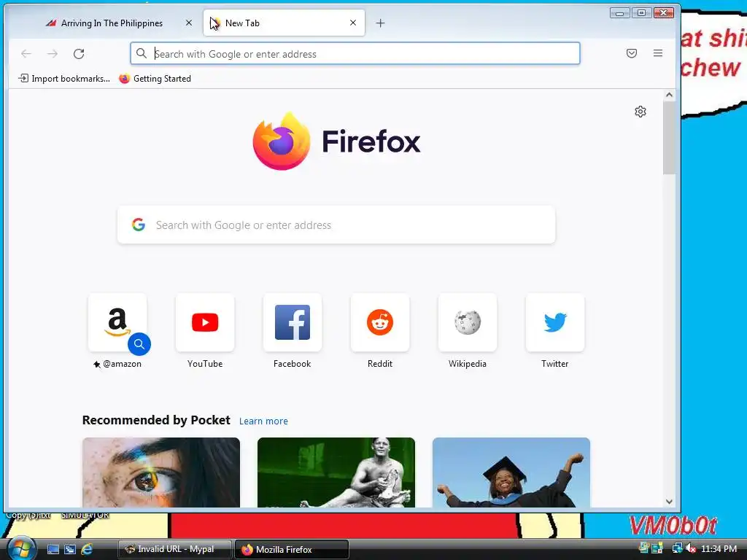This screenshot has width=747, height=560.
Task: Click the 11:34 PM system clock
Action: coord(719,548)
